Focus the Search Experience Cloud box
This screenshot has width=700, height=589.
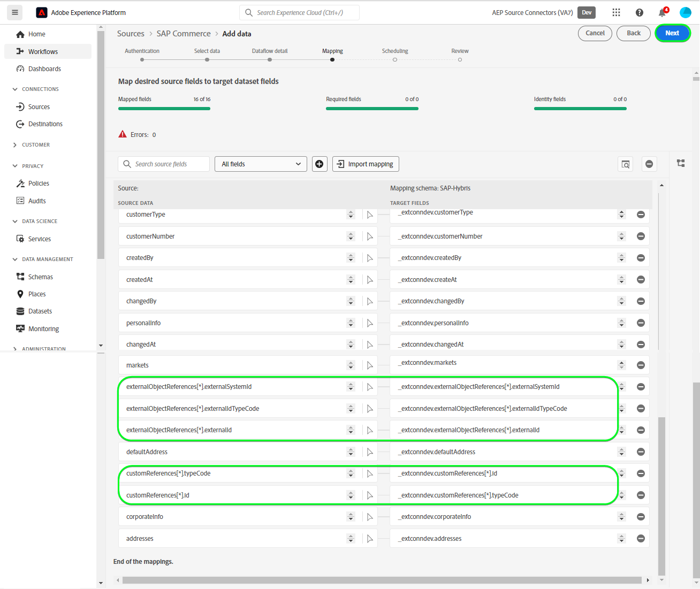(x=300, y=12)
